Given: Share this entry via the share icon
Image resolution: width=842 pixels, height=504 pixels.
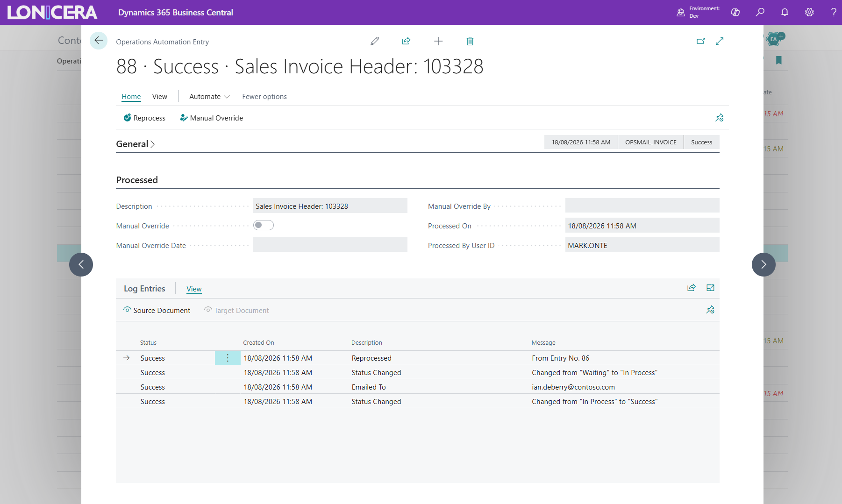Looking at the screenshot, I should 406,41.
